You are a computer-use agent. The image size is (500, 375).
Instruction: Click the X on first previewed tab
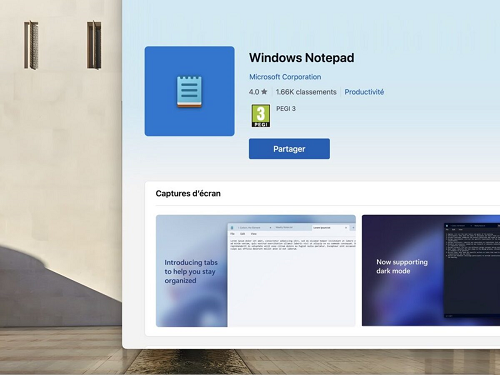pos(270,228)
